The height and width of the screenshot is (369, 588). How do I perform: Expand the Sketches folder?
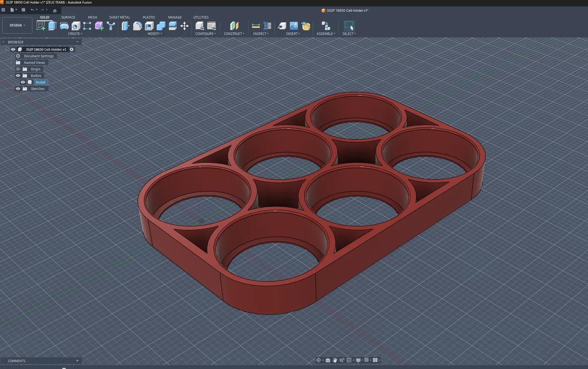11,89
